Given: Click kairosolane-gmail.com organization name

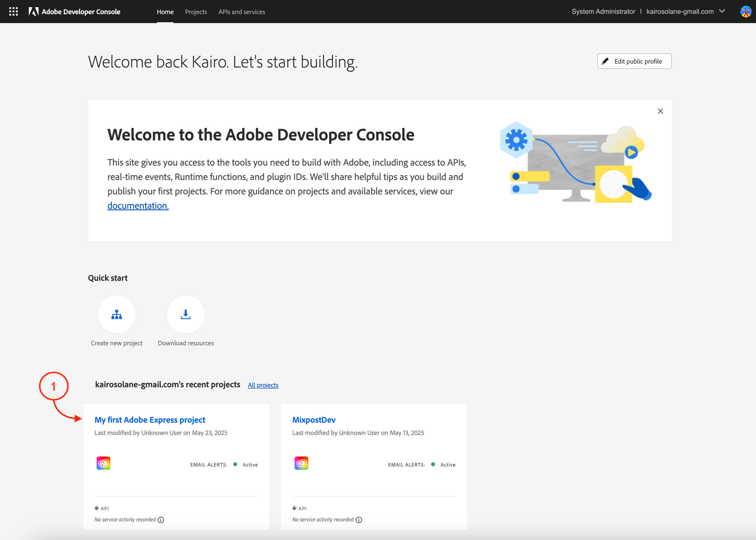Looking at the screenshot, I should coord(680,12).
